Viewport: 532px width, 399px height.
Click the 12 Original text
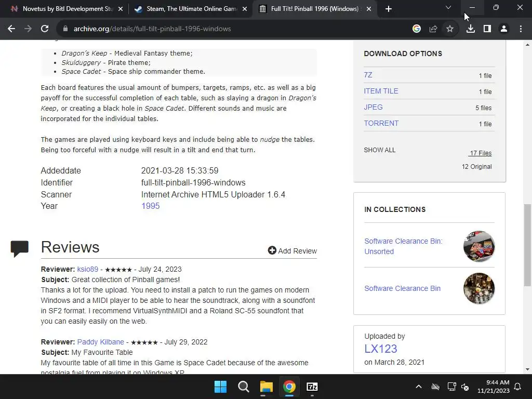tap(476, 167)
